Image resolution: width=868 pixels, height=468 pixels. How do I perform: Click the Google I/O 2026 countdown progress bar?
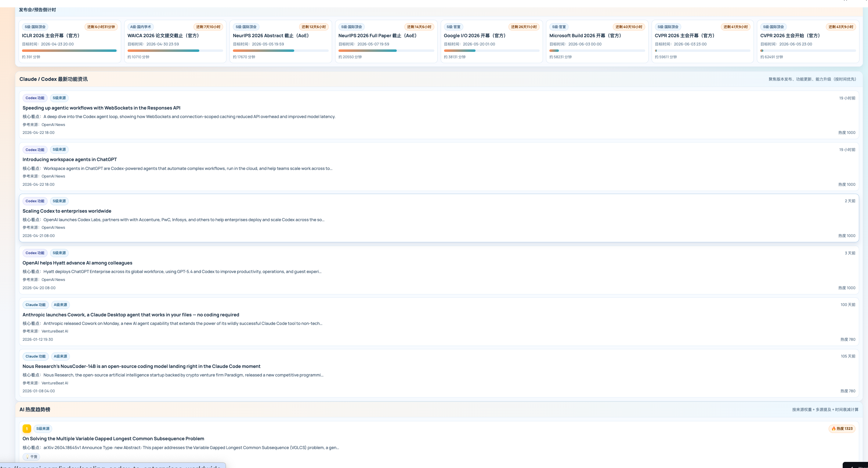(x=492, y=51)
